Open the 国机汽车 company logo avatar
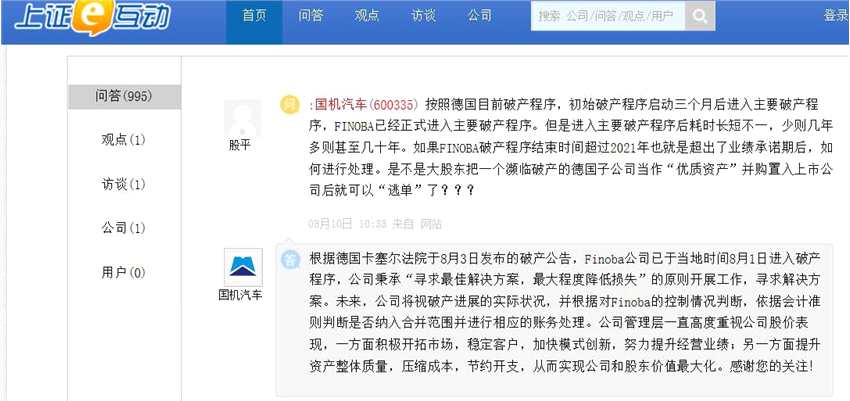The image size is (850, 401). (x=243, y=268)
